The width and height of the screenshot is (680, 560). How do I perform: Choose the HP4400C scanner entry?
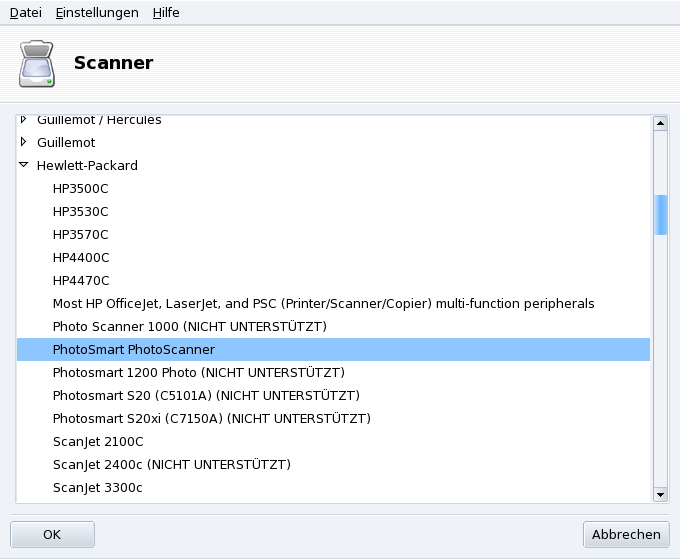(81, 257)
